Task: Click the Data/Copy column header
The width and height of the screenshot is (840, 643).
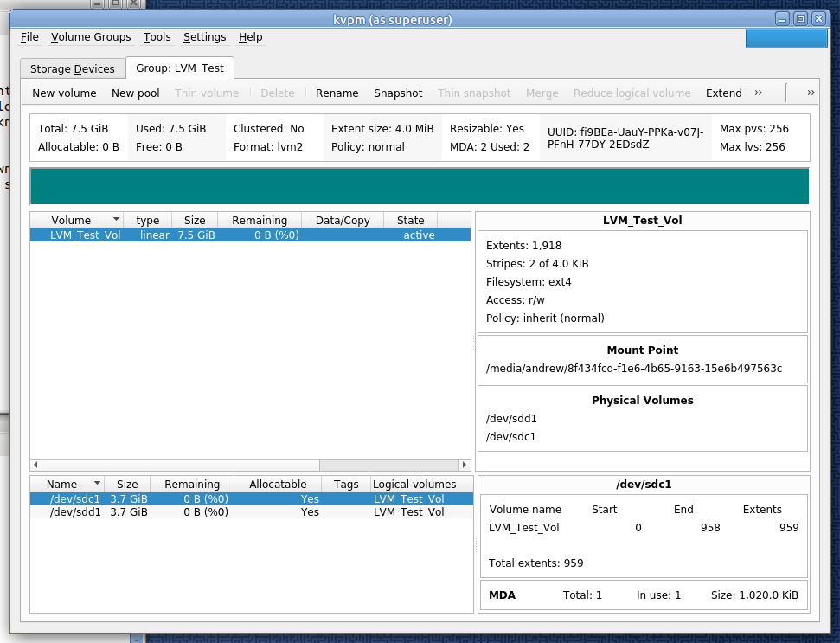Action: [x=343, y=220]
